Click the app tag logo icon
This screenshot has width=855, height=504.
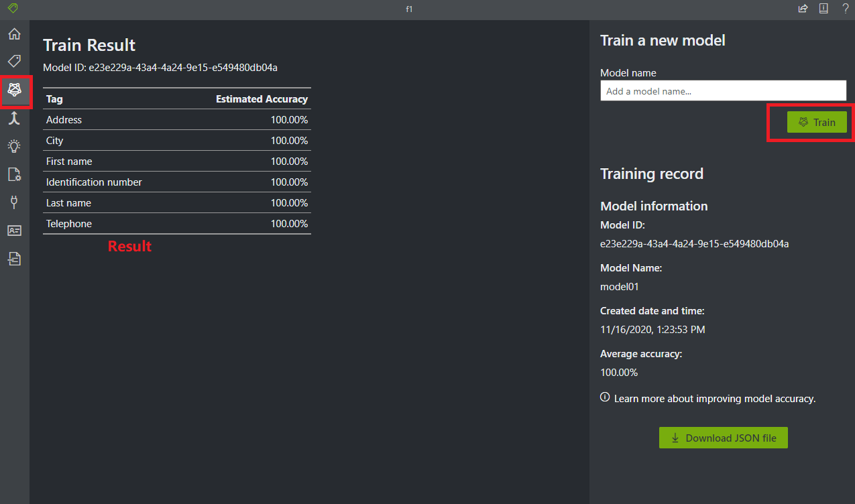[13, 9]
